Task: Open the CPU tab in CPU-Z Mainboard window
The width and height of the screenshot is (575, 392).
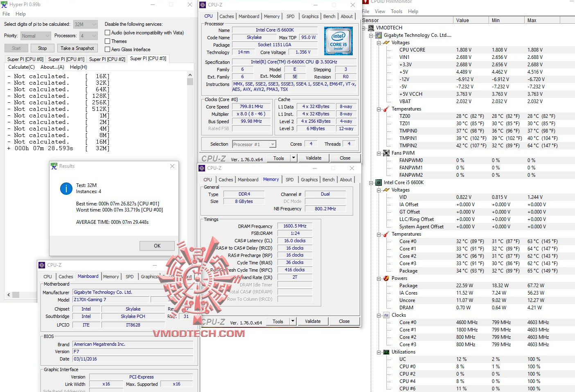Action: point(48,277)
